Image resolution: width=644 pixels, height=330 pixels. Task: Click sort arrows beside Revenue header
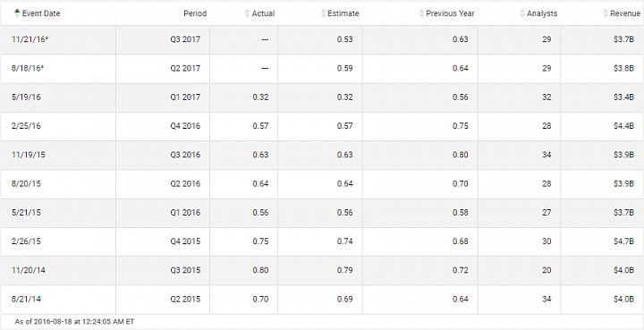click(606, 13)
